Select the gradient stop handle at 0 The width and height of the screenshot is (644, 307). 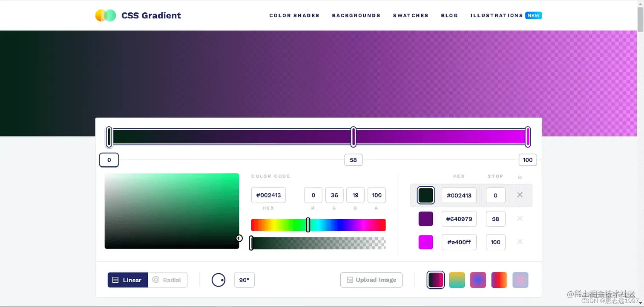[109, 137]
